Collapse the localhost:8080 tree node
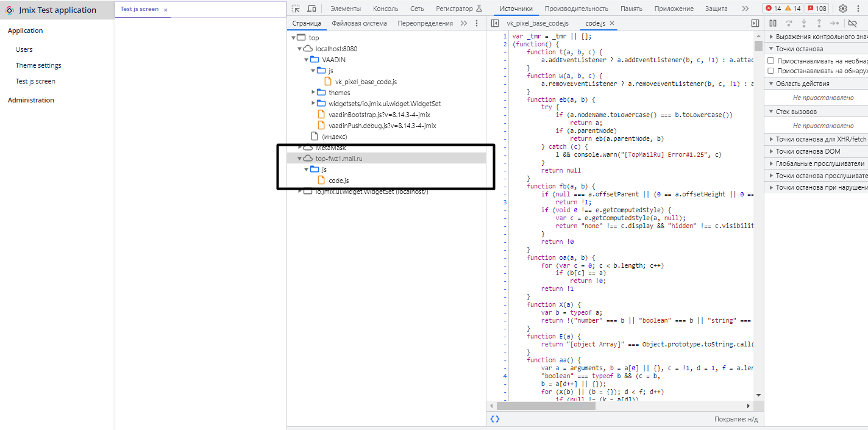This screenshot has height=430, width=868. (x=299, y=49)
